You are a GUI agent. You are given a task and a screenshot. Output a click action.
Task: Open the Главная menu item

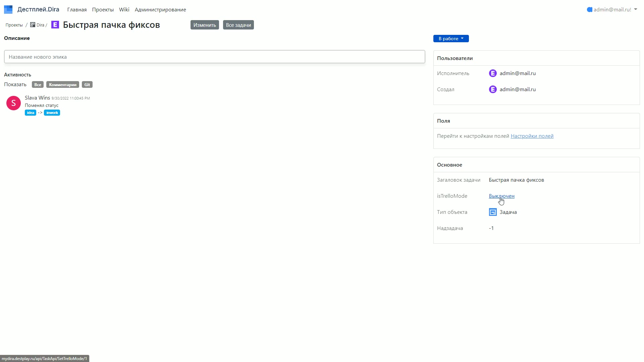[x=77, y=10]
